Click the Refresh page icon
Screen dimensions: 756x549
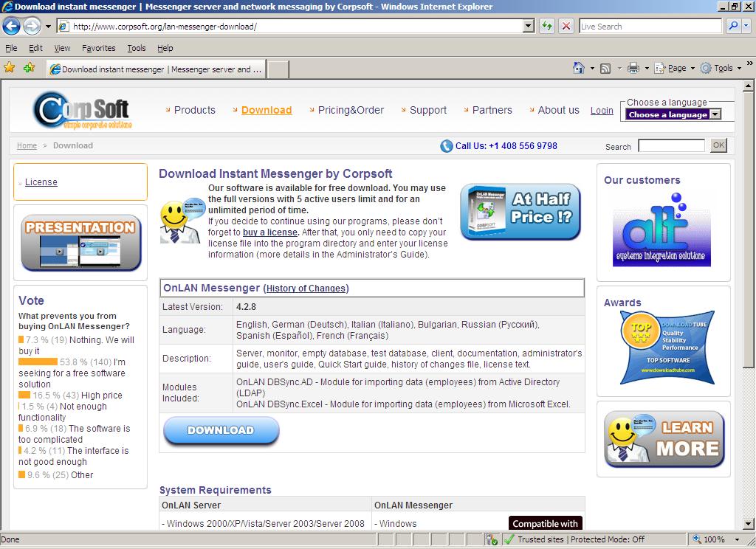[547, 27]
